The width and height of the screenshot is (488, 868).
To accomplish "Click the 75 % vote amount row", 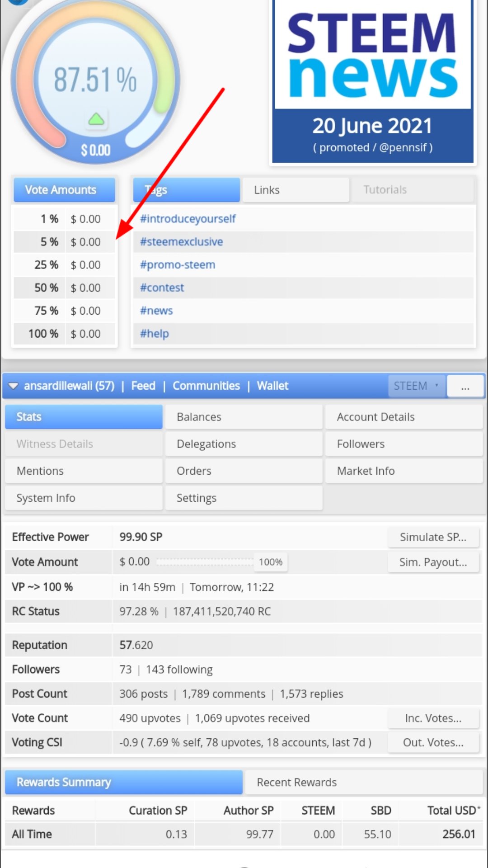I will [65, 311].
